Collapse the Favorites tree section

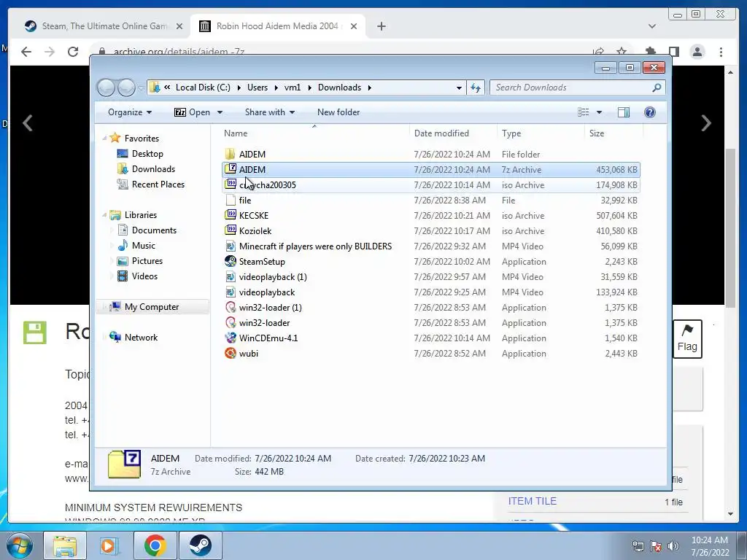[104, 138]
